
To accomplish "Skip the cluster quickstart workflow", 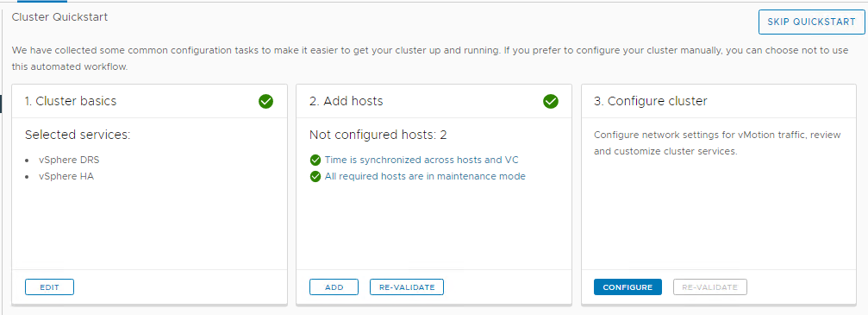I will tap(811, 22).
